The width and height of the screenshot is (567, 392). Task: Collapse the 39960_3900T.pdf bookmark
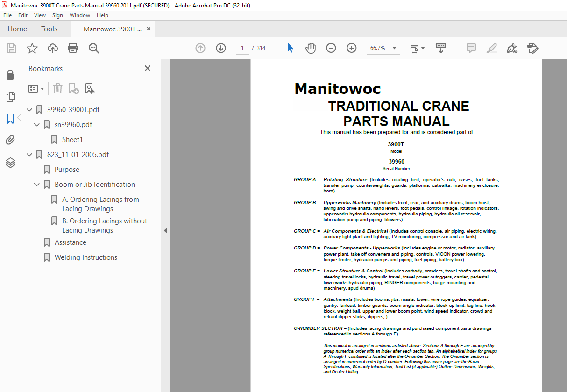point(29,110)
